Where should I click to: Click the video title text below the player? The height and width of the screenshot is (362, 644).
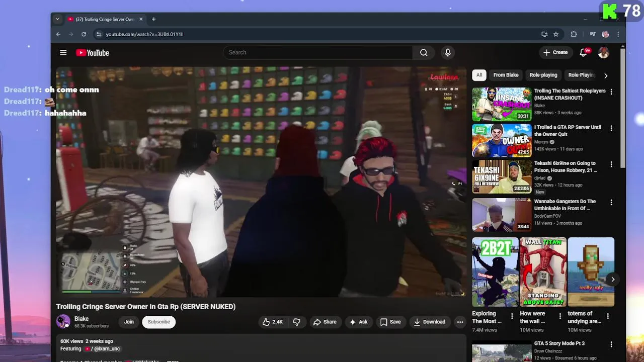146,307
